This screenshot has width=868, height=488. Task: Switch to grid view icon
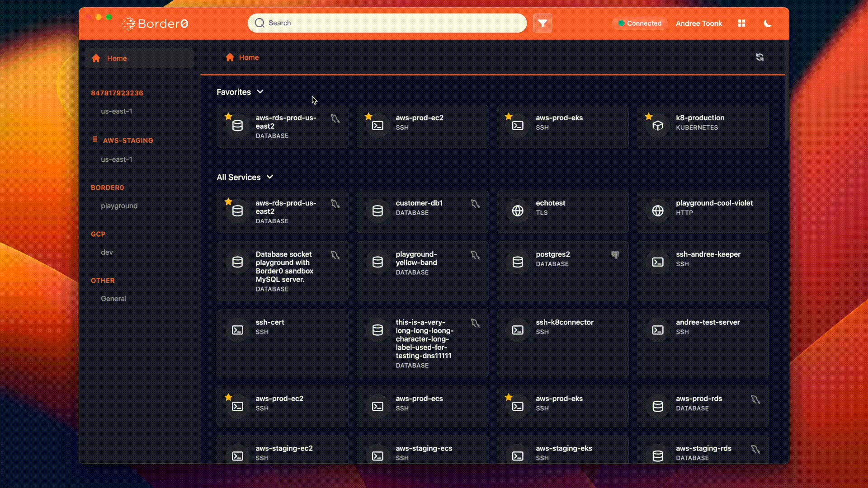[741, 23]
